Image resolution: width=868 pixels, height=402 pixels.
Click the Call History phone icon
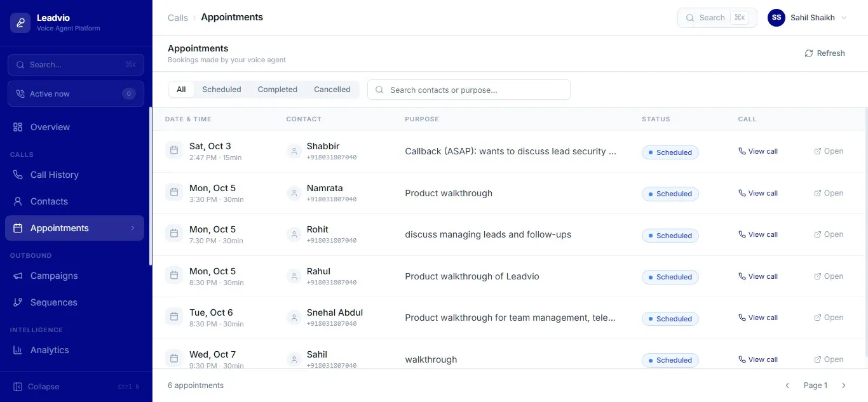(x=18, y=175)
